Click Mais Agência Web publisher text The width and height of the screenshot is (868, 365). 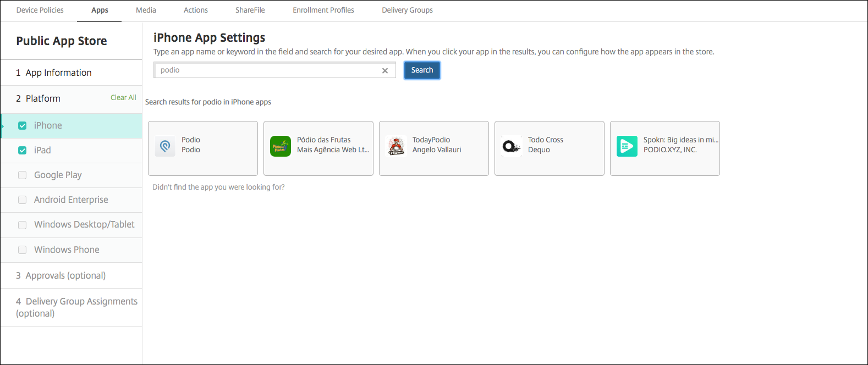[x=333, y=150]
